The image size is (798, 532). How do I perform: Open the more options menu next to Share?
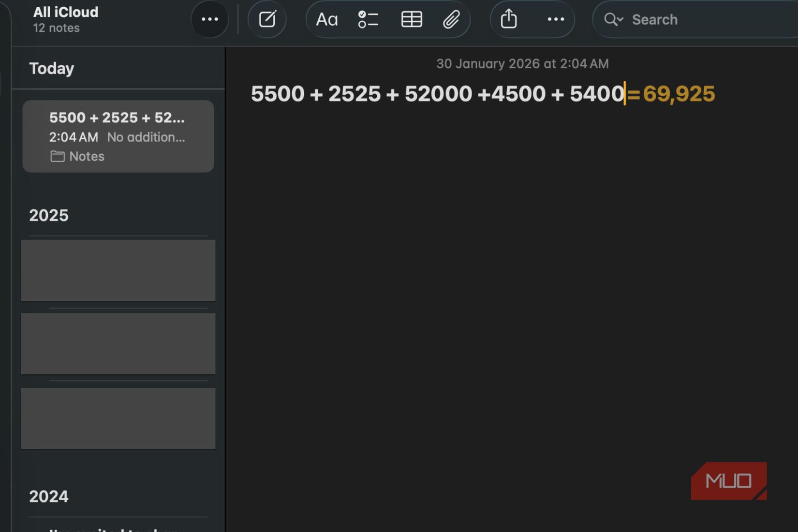555,19
